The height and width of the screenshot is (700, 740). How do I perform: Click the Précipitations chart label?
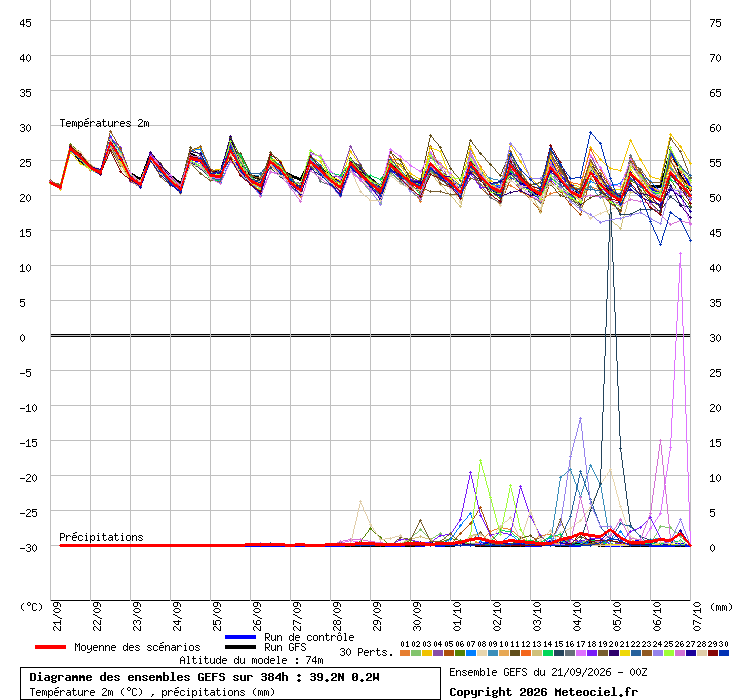[x=101, y=537]
